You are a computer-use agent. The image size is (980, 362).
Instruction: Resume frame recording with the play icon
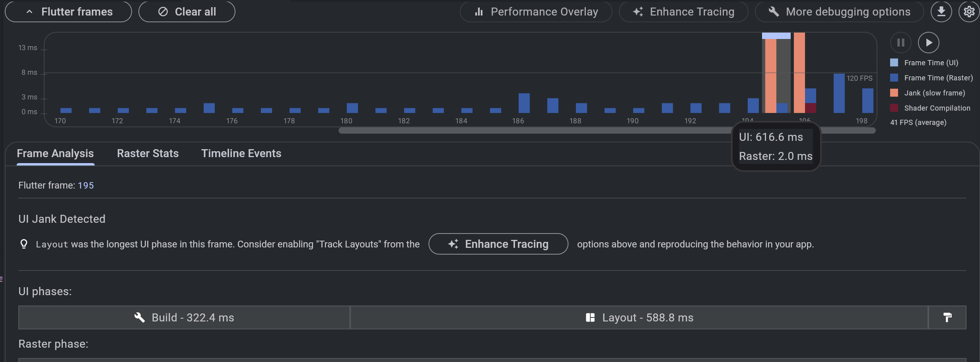click(929, 43)
